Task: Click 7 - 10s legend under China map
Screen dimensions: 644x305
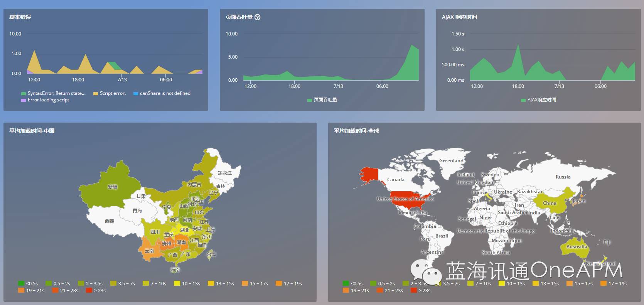Action: click(x=155, y=283)
